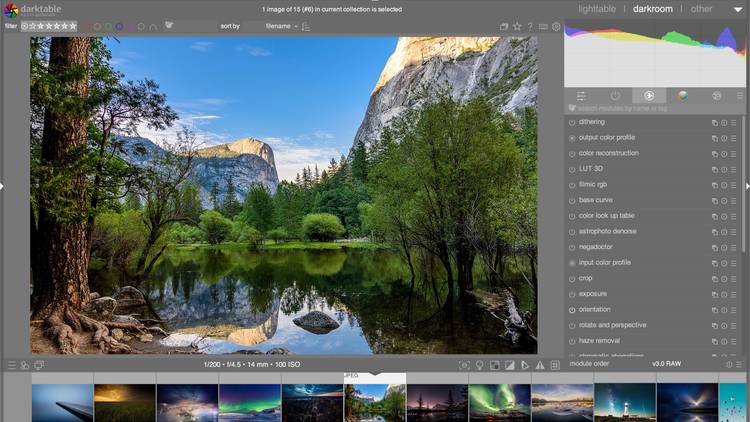Toggle focus peaking icon in bottom toolbar
The height and width of the screenshot is (422, 750).
464,366
